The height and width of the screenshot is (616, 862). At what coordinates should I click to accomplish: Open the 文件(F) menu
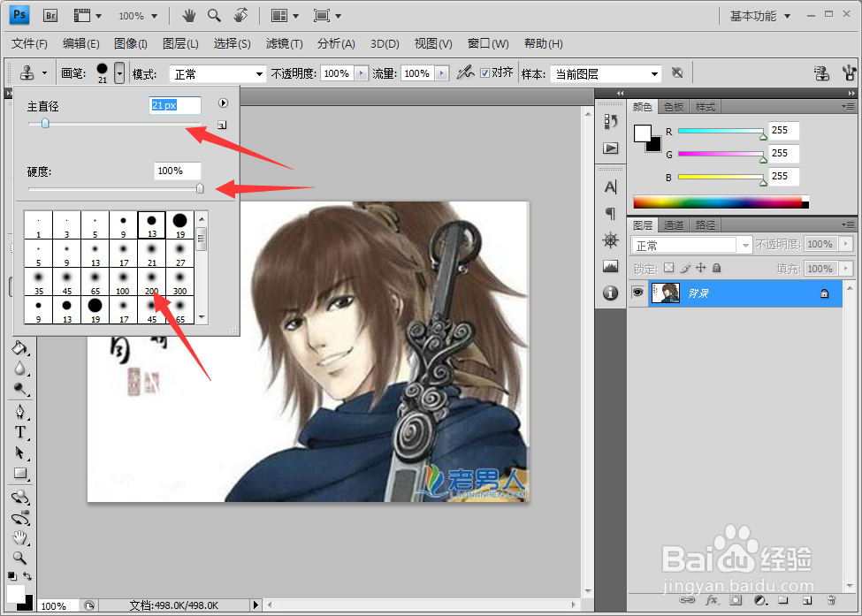[29, 43]
